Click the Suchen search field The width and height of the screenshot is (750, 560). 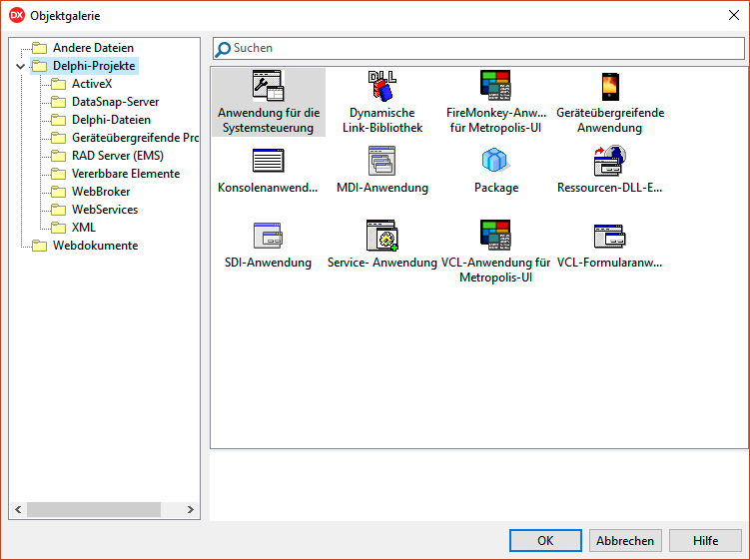tap(478, 48)
